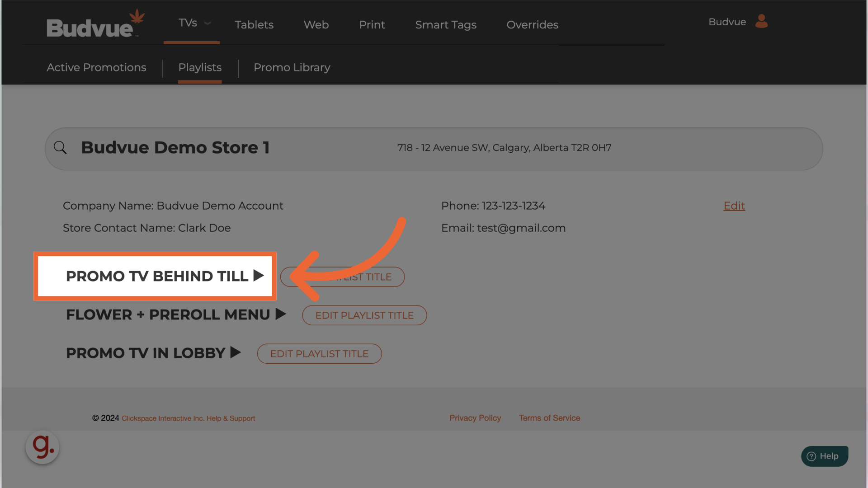Switch to Promo Library tab

(x=292, y=67)
